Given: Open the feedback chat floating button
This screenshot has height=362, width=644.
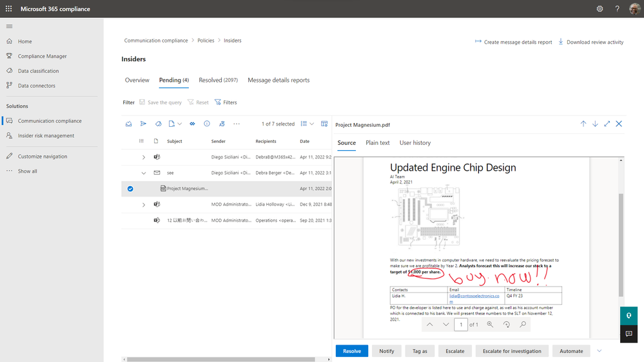Looking at the screenshot, I should [x=629, y=334].
